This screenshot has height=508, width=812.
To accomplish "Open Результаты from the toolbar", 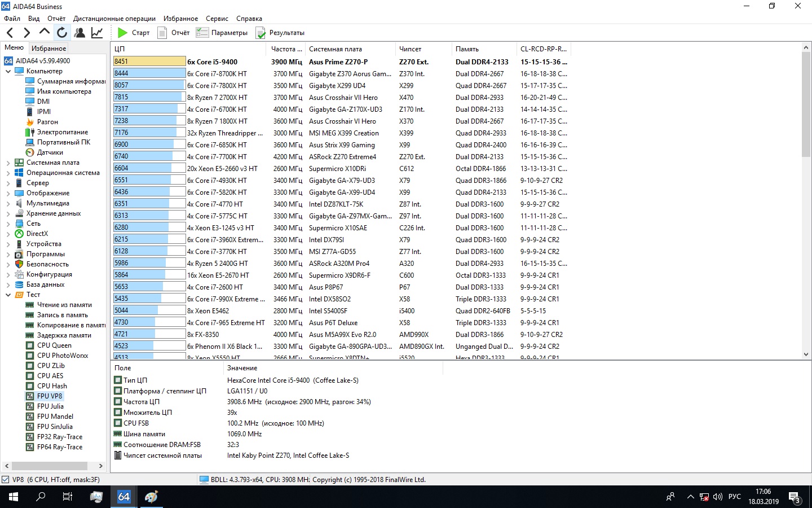I will [280, 33].
